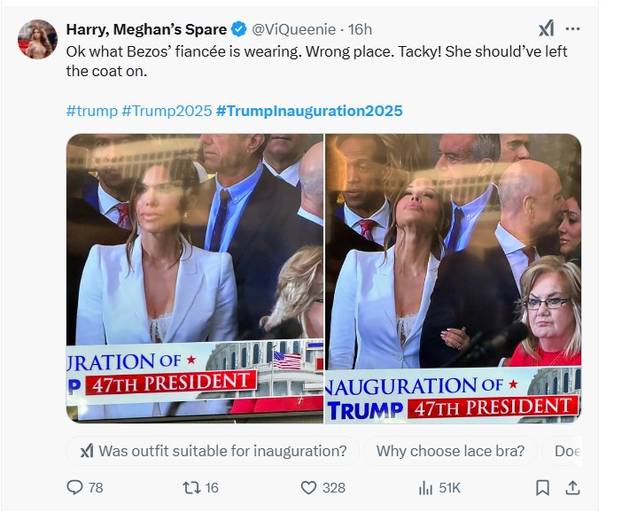Open the #TrumpInauguration2025 hashtag
622x512 pixels.
click(x=309, y=111)
